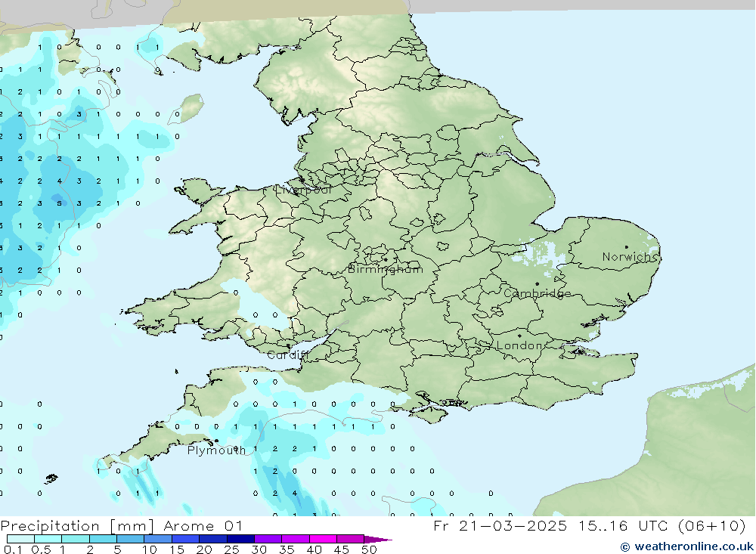The height and width of the screenshot is (554, 756).
Task: Select the 30–35 mm legend swatch
Action: pyautogui.click(x=268, y=539)
